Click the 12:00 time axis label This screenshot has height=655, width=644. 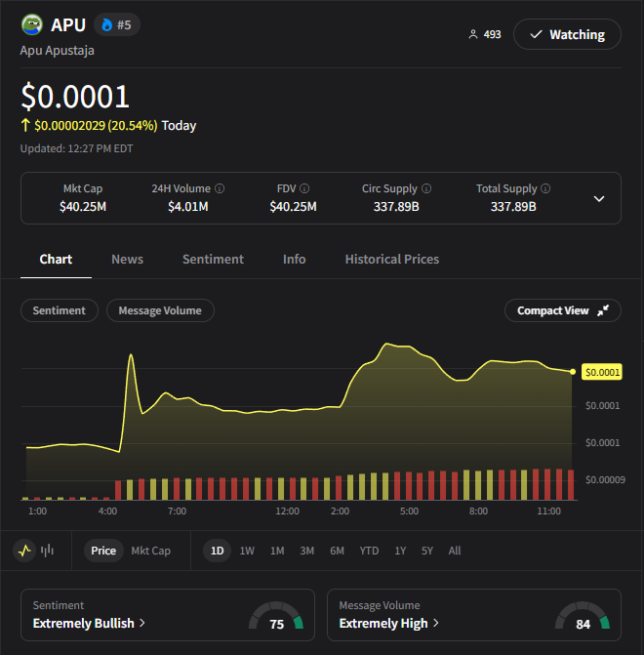coord(287,512)
